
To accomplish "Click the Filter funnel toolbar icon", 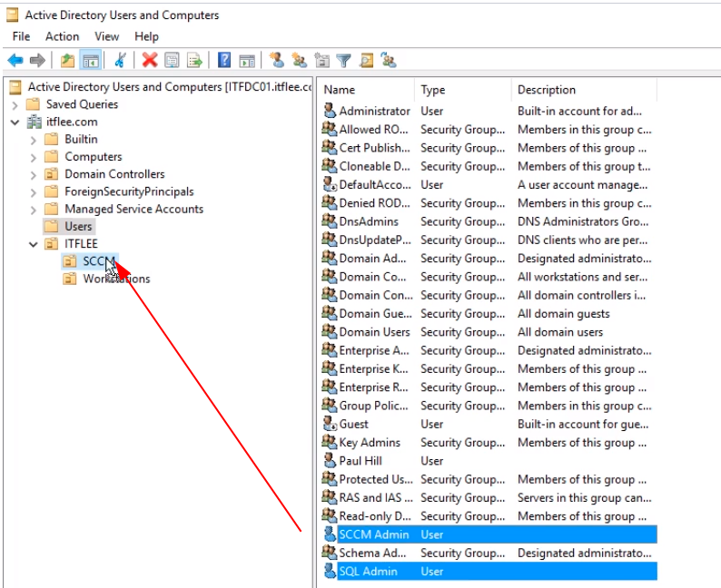I will pyautogui.click(x=344, y=61).
